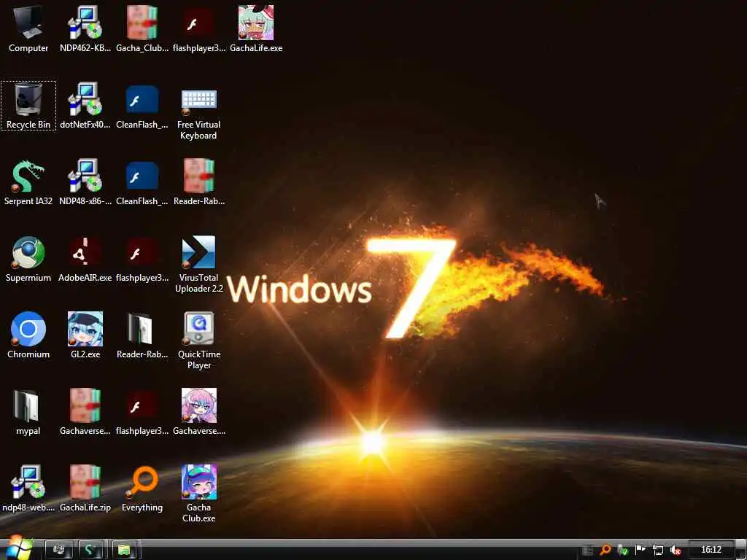Select the GachaLife.zip archive icon
This screenshot has width=747, height=560.
[x=85, y=489]
